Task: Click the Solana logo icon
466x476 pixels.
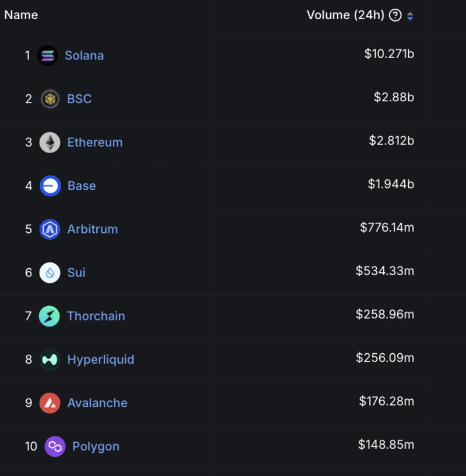Action: (48, 56)
